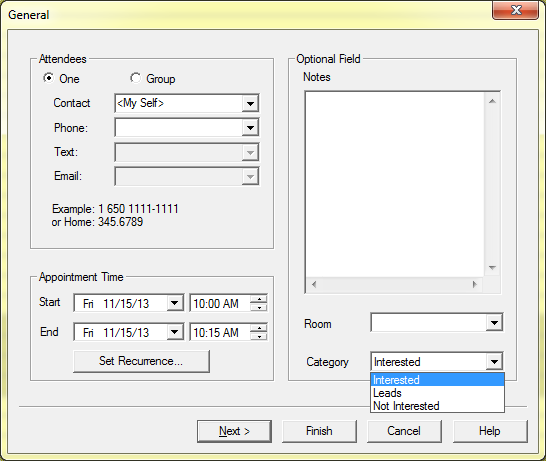Screen dimensions: 546x461
Task: Decrease the End time with down spinner
Action: point(259,336)
